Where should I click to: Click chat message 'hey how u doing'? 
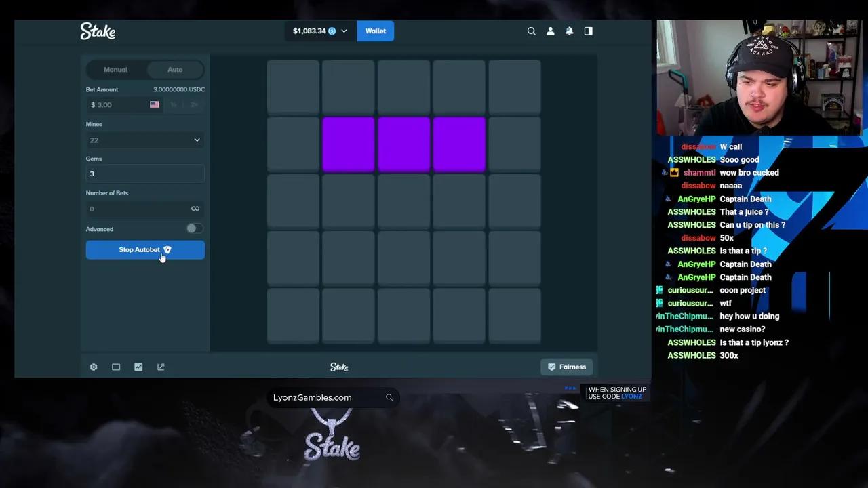(x=749, y=317)
